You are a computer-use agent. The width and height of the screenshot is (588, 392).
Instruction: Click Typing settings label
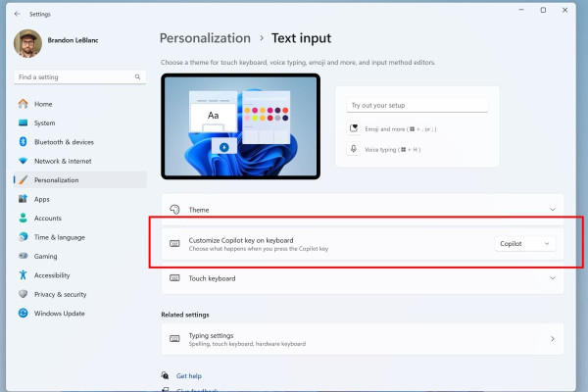(x=211, y=335)
